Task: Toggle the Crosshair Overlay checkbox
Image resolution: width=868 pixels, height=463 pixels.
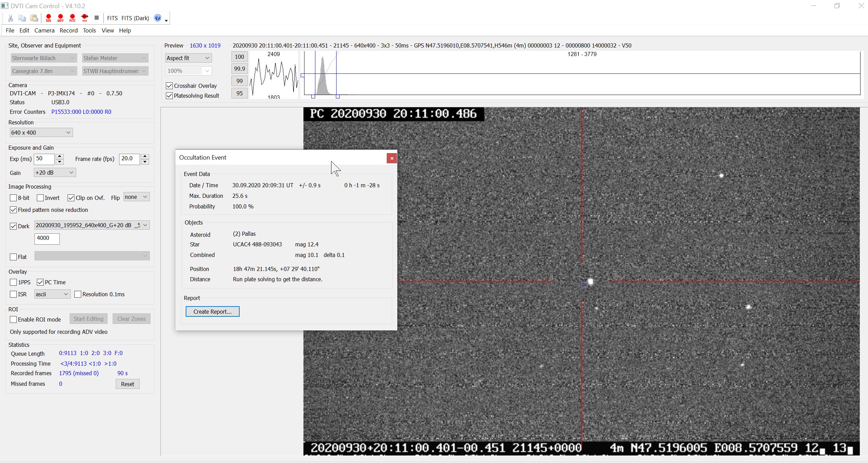Action: coord(169,86)
